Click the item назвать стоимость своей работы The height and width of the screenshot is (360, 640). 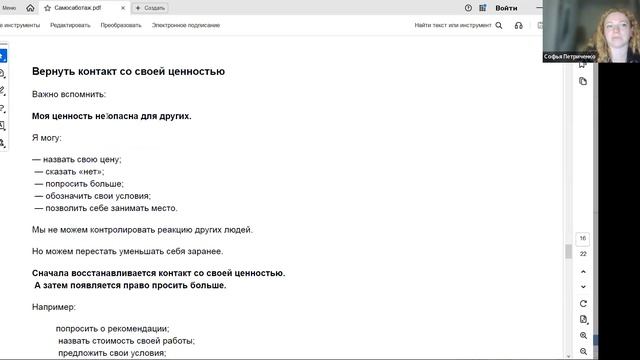[127, 341]
